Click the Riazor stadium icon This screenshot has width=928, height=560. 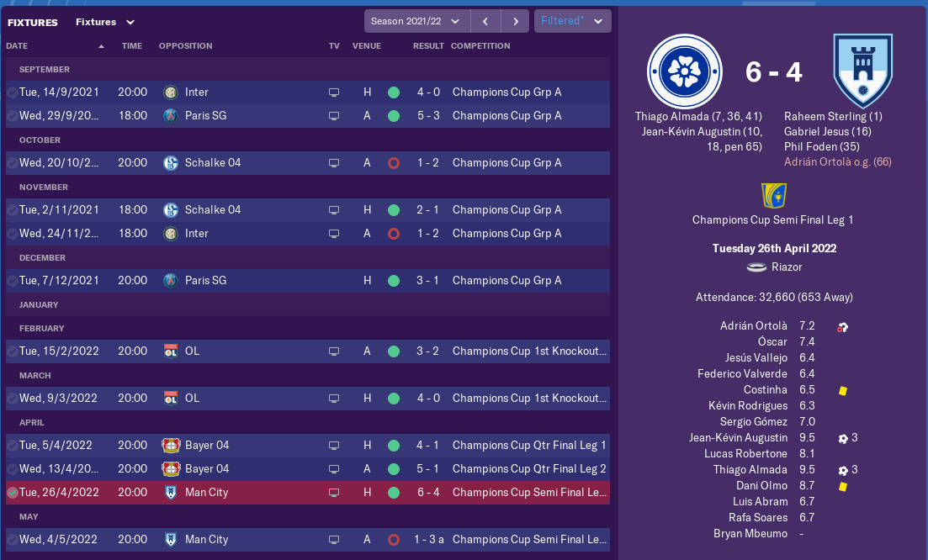pos(756,267)
